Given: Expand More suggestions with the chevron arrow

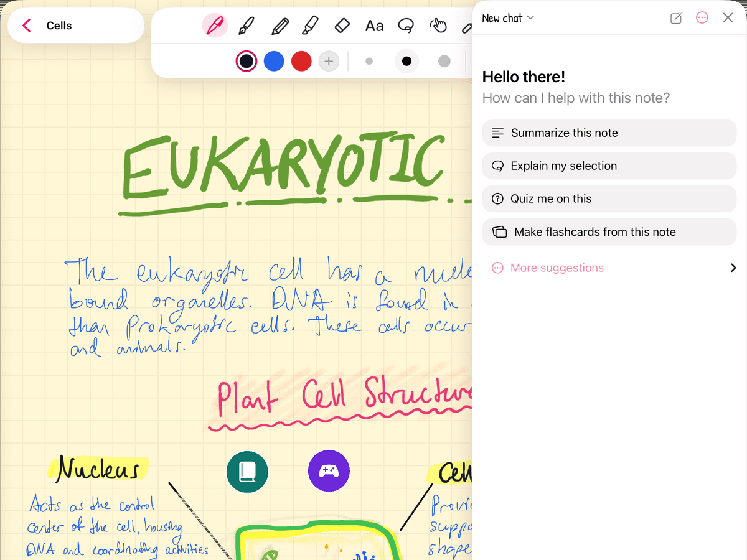Looking at the screenshot, I should (x=733, y=268).
